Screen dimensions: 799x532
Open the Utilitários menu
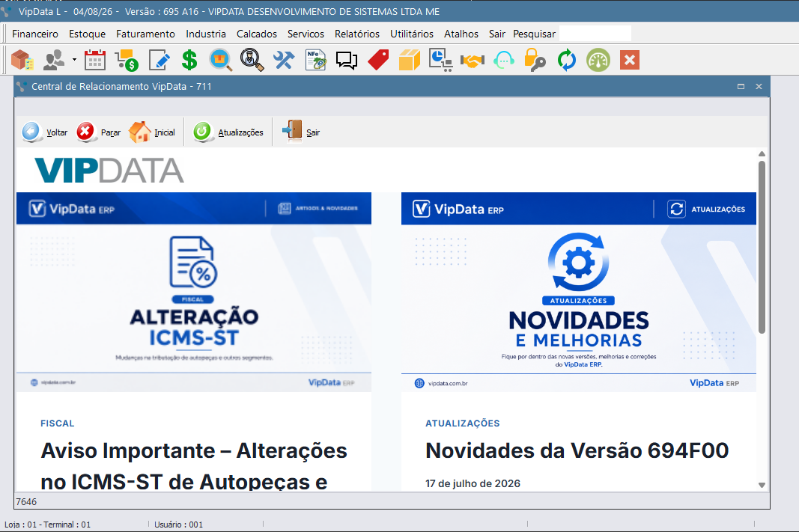[x=412, y=34]
